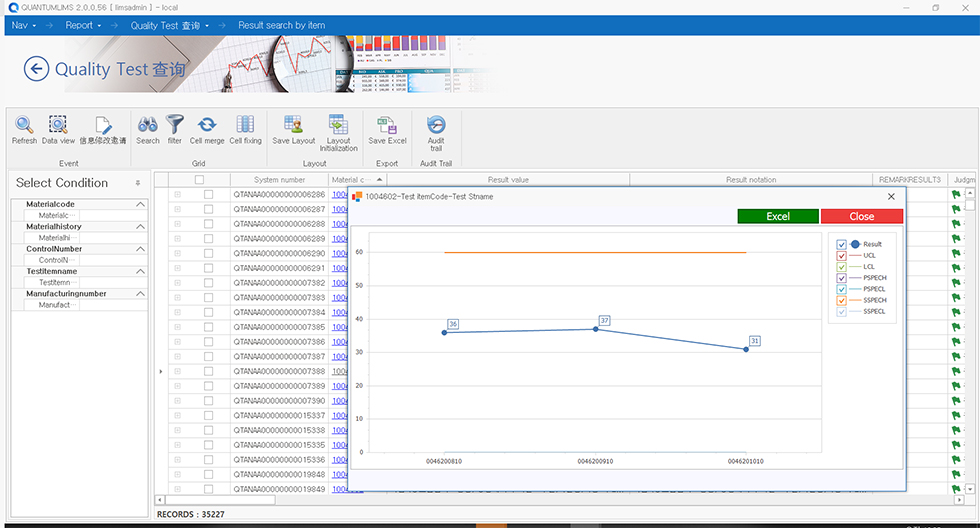Click the Cell merge icon

tap(207, 126)
